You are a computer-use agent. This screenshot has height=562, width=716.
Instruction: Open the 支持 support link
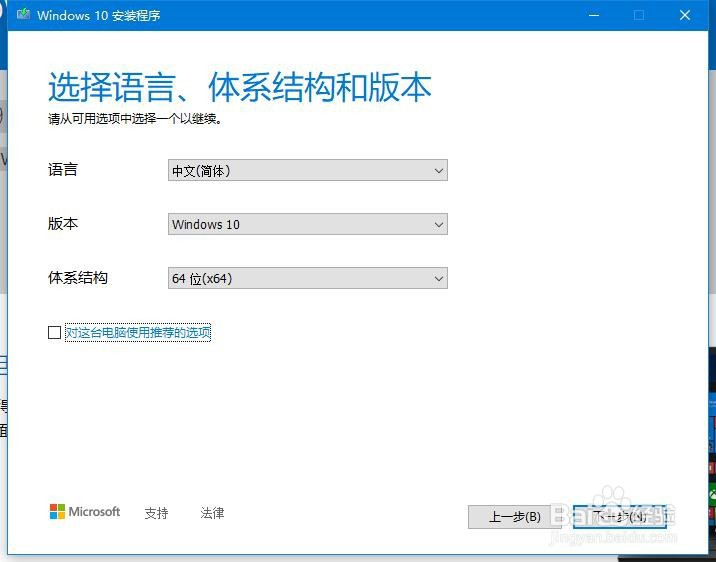click(156, 513)
